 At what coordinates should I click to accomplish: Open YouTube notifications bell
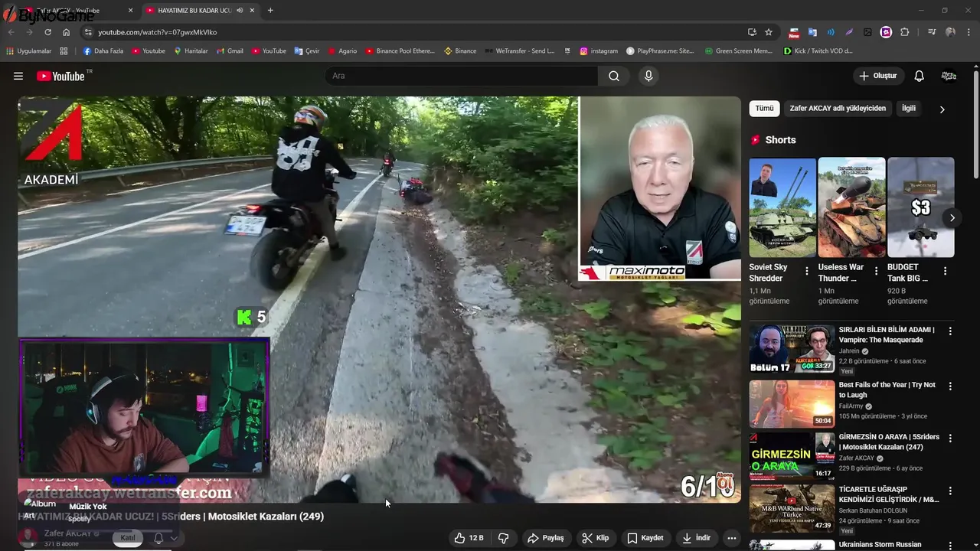coord(919,76)
